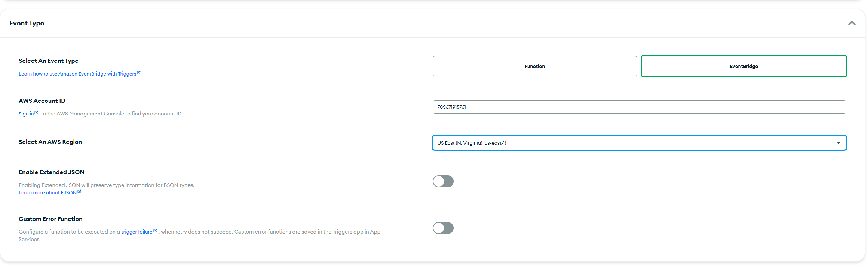This screenshot has width=868, height=265.
Task: Click the Select An Event Type label
Action: pos(49,61)
